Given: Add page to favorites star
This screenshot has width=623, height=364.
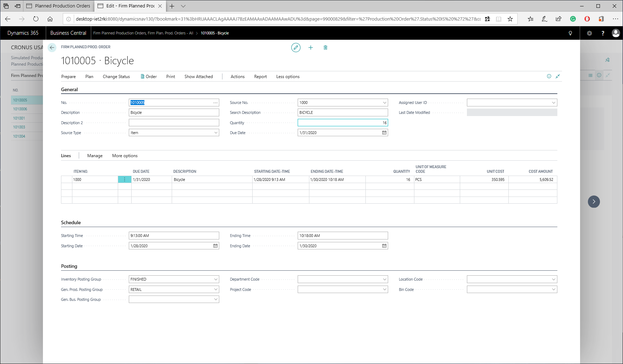Looking at the screenshot, I should pyautogui.click(x=510, y=19).
